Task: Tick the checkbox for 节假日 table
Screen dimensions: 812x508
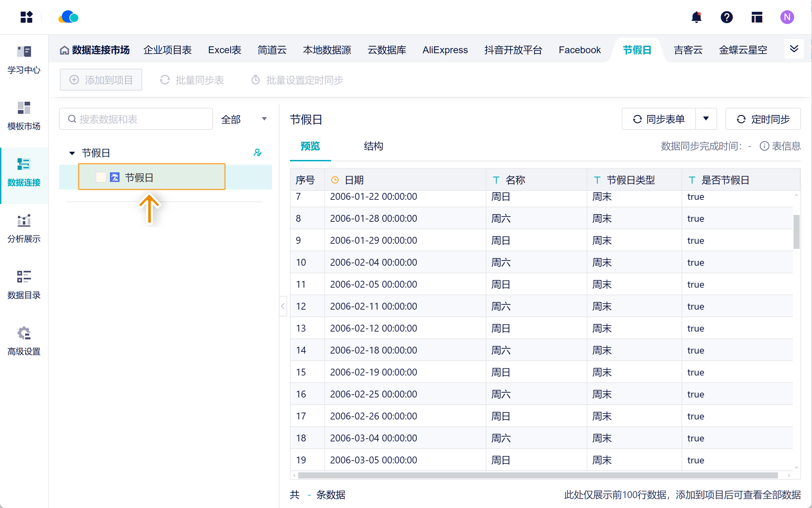Action: (101, 177)
